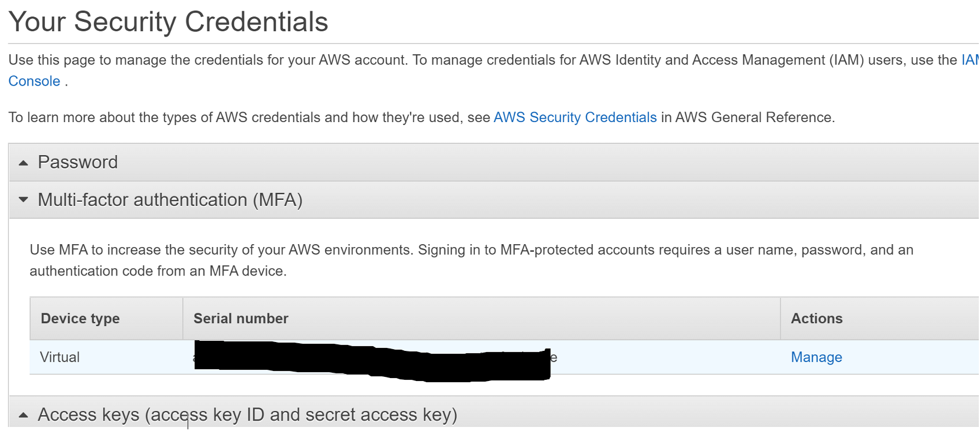Open the blue Console link
Image resolution: width=980 pixels, height=437 pixels.
(x=34, y=81)
